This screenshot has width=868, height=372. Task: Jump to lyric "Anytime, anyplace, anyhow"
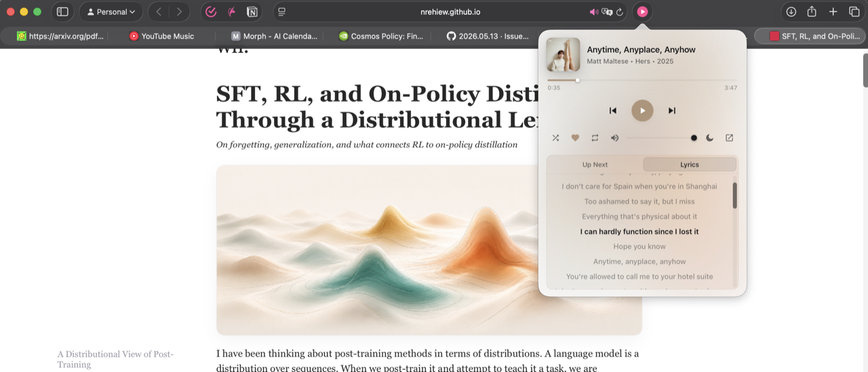coord(639,261)
